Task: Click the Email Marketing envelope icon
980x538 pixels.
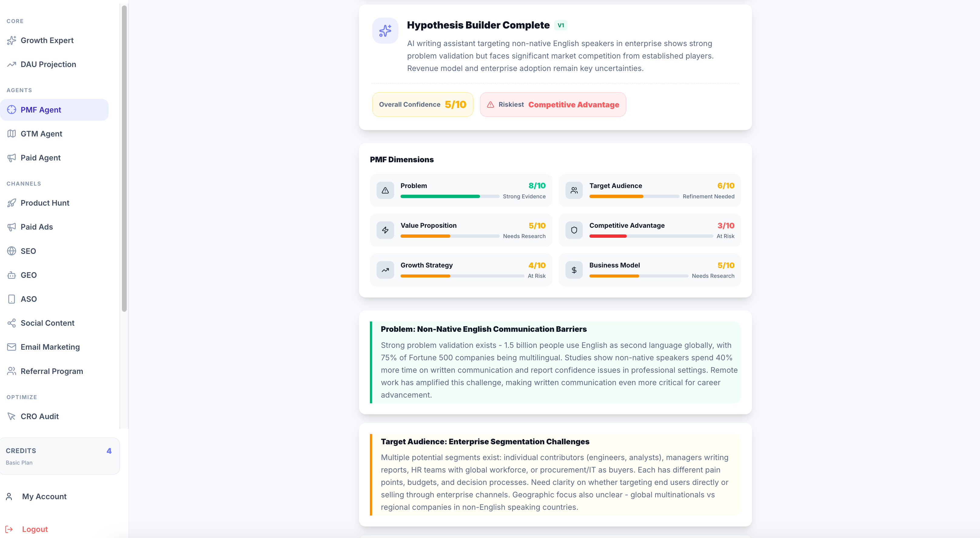Action: (x=12, y=347)
